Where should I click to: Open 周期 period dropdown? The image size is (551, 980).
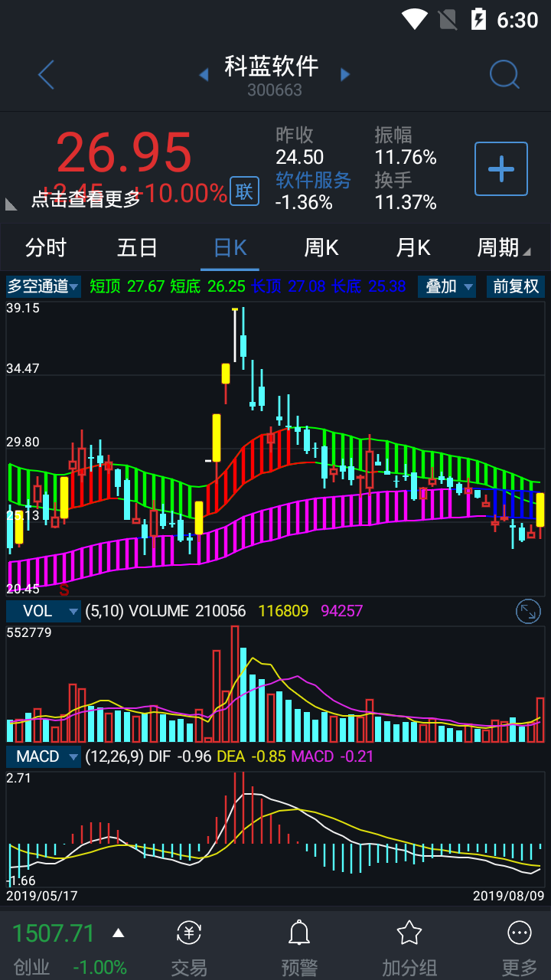pyautogui.click(x=504, y=247)
